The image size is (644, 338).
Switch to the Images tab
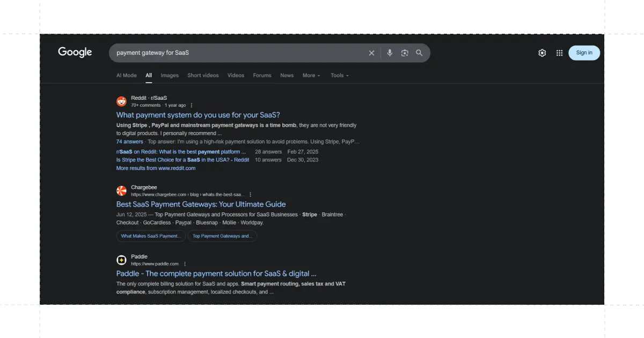click(x=170, y=75)
